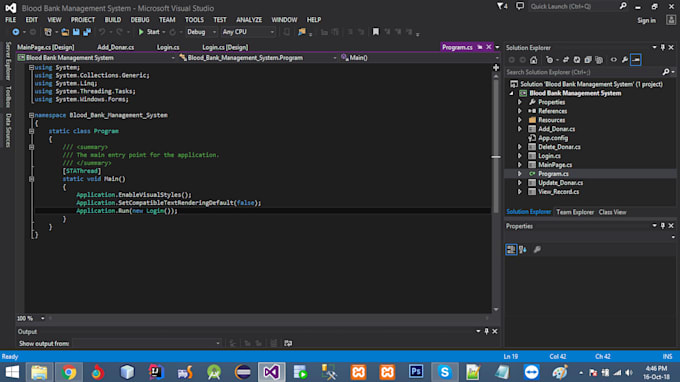
Task: Toggle the Preview Selected Items eye icon
Action: (613, 60)
